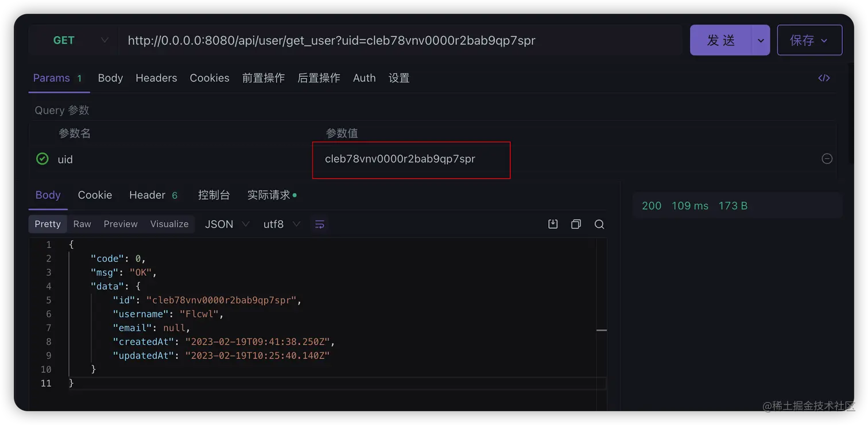Download the response body to file
Screen dimensions: 868x425
click(553, 224)
